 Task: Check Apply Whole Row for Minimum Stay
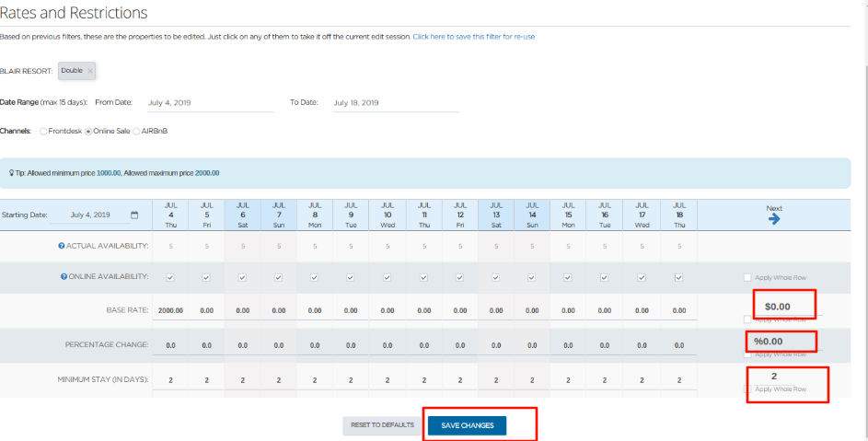click(x=747, y=389)
